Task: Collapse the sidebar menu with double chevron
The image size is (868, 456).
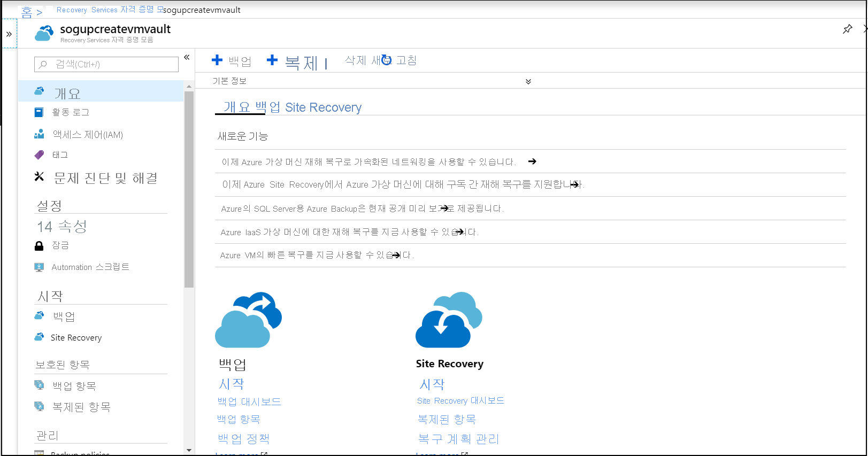Action: point(187,57)
